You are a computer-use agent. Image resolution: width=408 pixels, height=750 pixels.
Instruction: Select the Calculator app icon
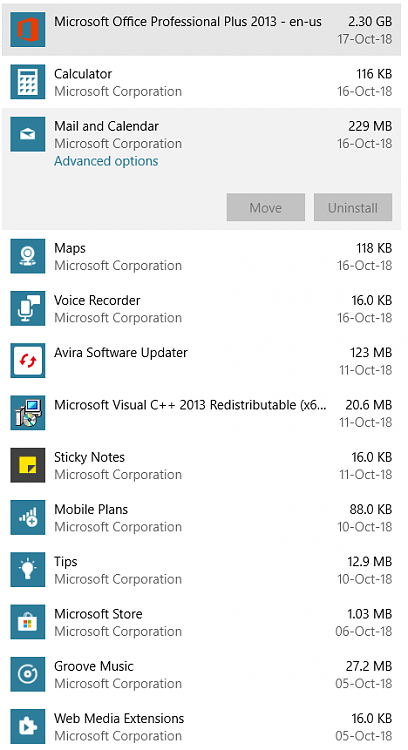tap(28, 82)
